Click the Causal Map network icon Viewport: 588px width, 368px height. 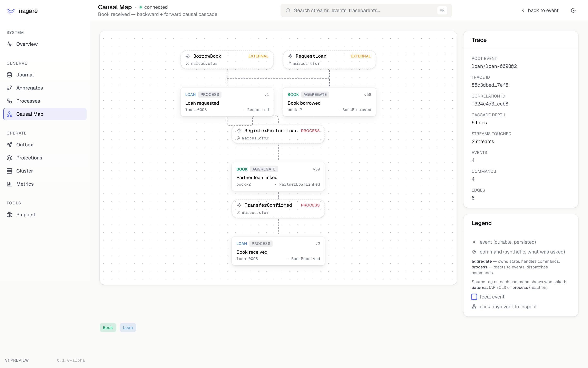[x=9, y=114]
